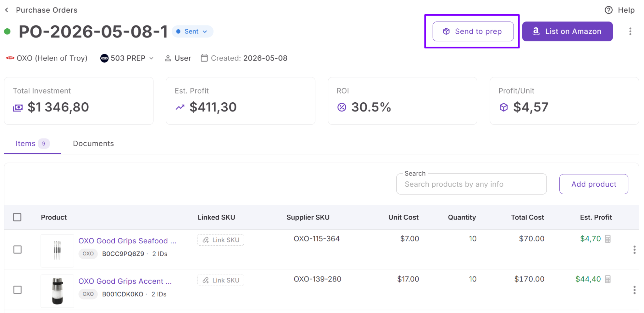Click the $170.00 total cost cell
The image size is (644, 313).
click(x=529, y=279)
